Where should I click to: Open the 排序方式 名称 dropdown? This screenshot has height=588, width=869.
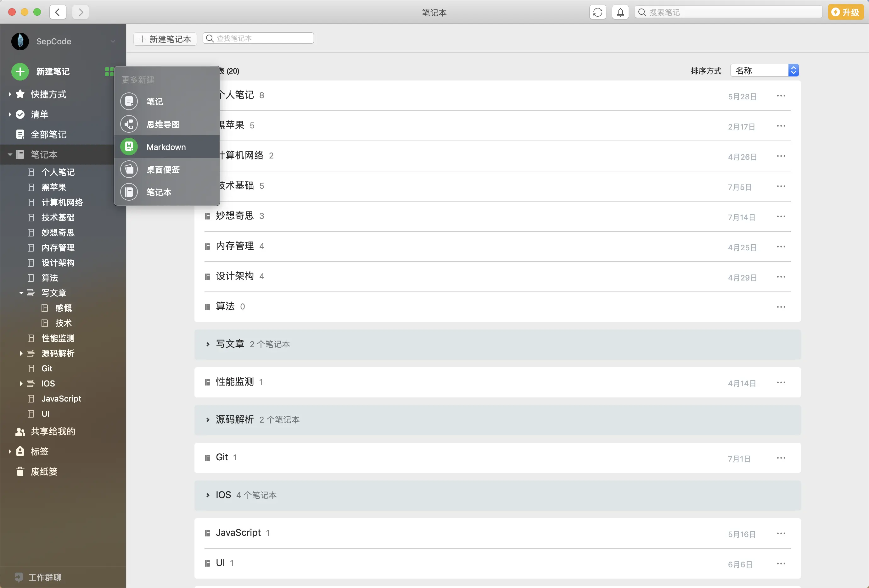click(764, 70)
